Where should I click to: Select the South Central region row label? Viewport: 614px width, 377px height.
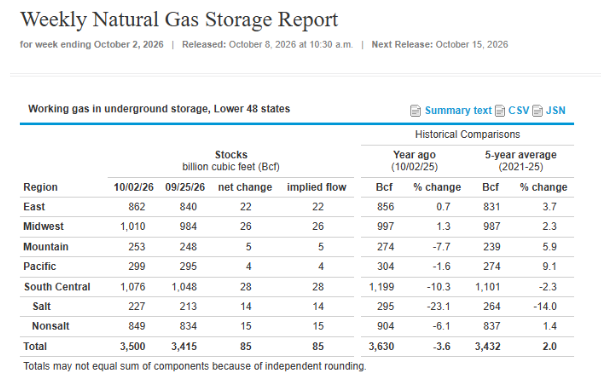coord(57,287)
